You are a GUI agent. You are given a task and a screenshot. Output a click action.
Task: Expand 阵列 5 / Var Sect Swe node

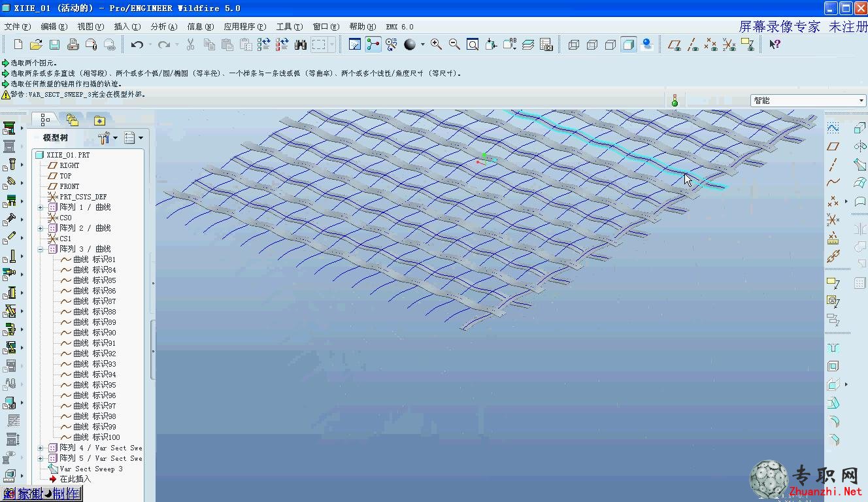41,458
